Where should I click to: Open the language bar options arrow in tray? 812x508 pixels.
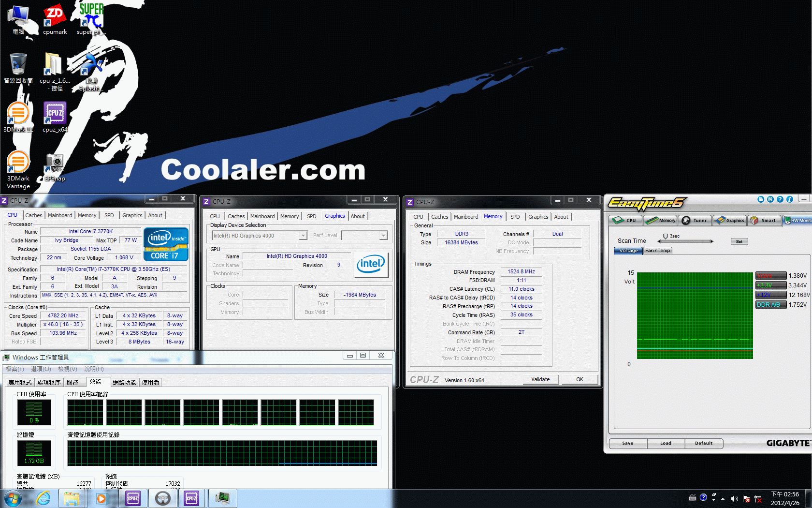713,500
